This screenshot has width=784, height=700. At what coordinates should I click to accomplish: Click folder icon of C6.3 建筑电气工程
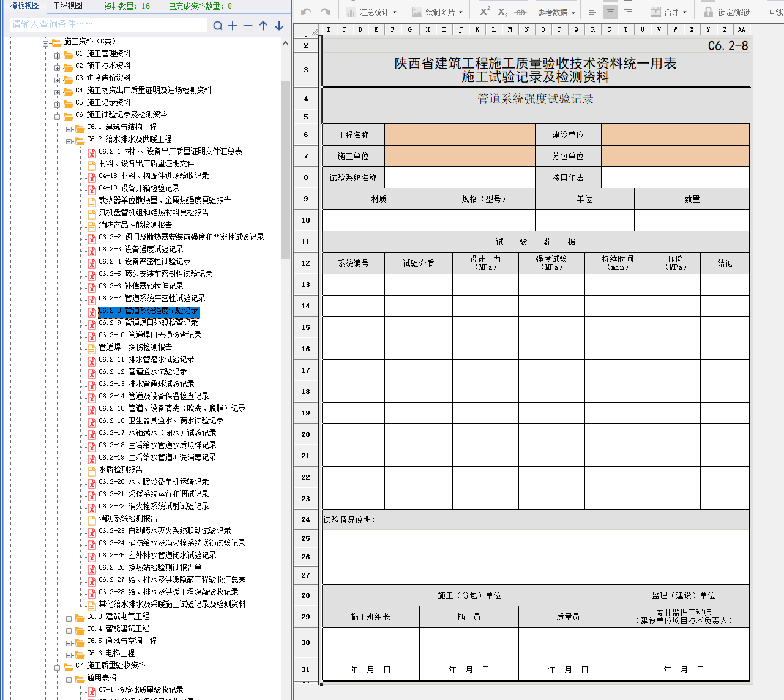coord(80,617)
